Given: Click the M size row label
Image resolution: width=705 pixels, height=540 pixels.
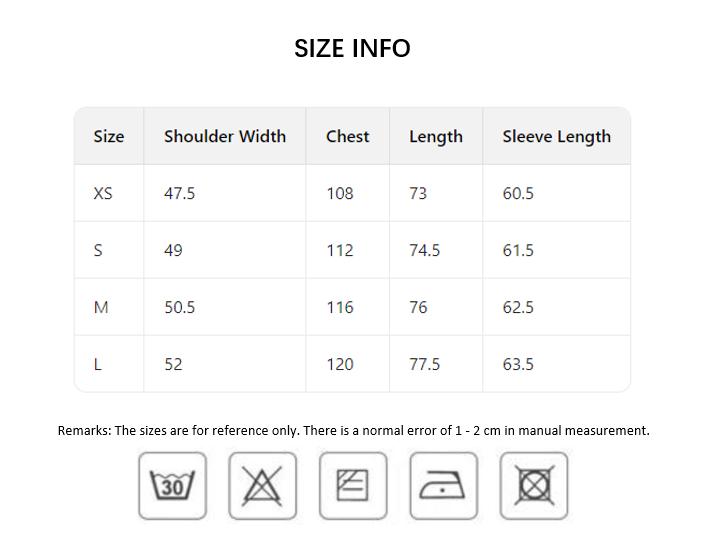Looking at the screenshot, I should click(x=101, y=307).
